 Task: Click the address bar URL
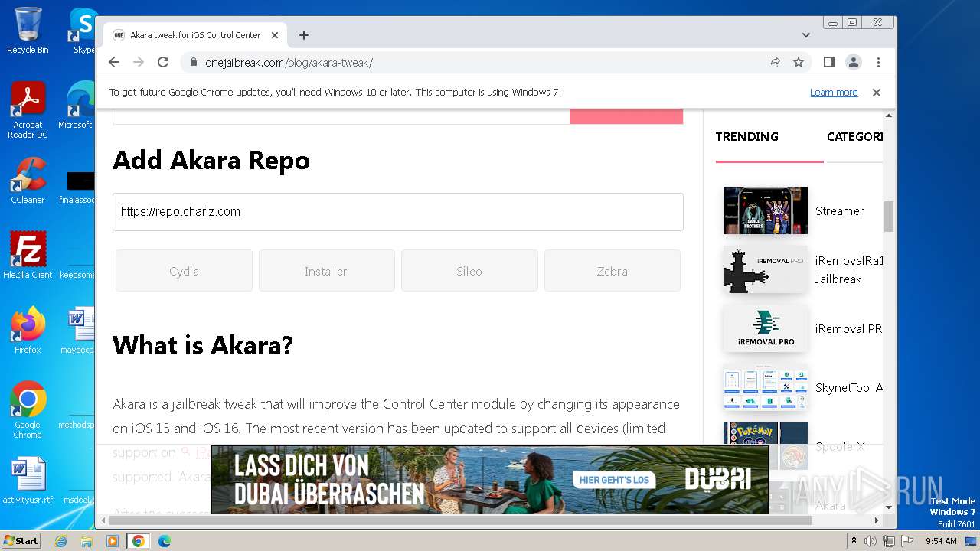point(289,63)
